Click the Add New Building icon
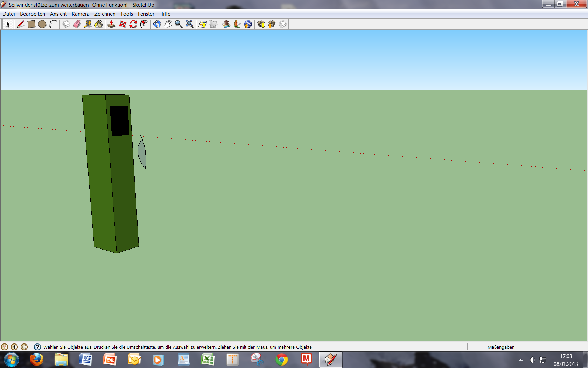This screenshot has height=368, width=588. pyautogui.click(x=226, y=24)
